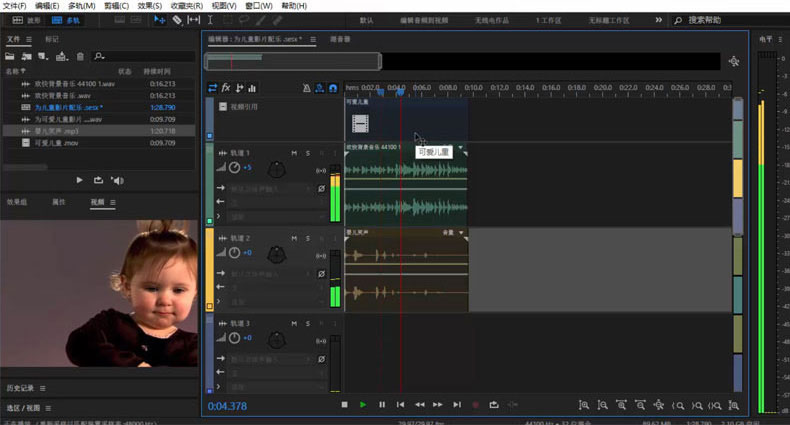The image size is (790, 425).
Task: Open the 效果(S) menu
Action: pyautogui.click(x=151, y=6)
